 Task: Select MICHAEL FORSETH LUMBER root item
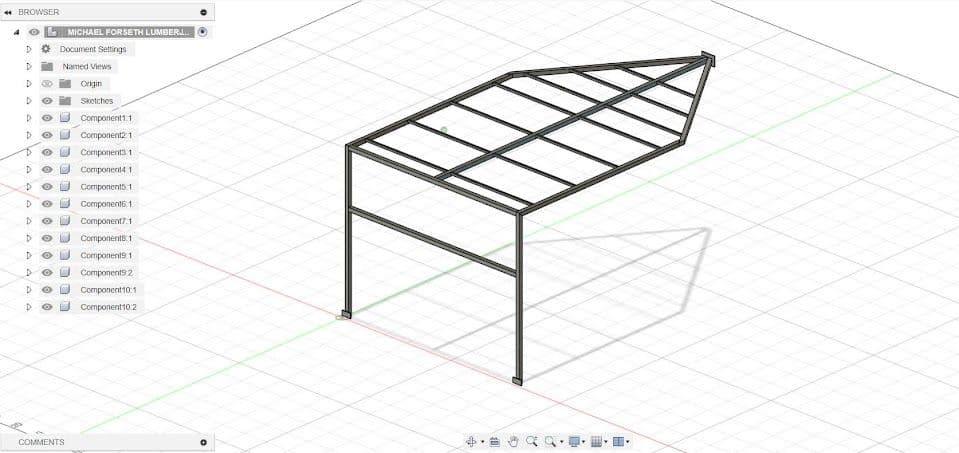coord(130,32)
